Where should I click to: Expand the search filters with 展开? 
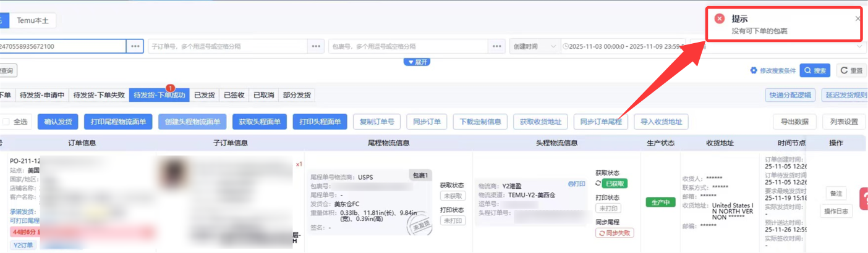pyautogui.click(x=417, y=62)
